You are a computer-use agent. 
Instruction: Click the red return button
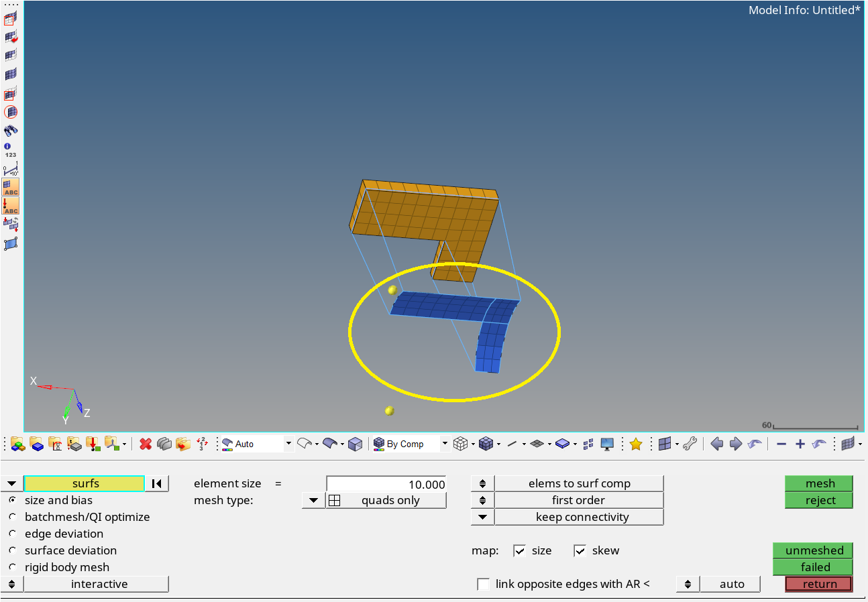pos(819,584)
